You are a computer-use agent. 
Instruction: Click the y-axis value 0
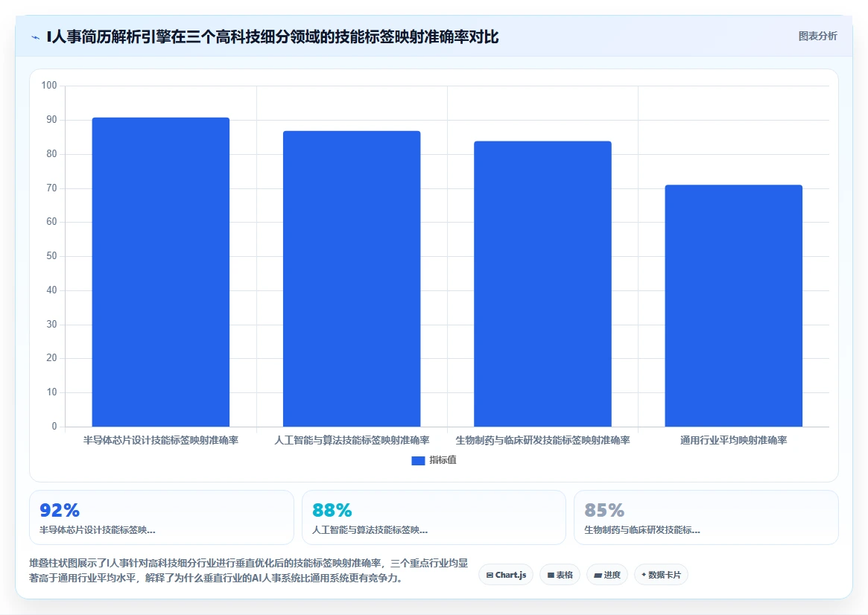coord(54,427)
